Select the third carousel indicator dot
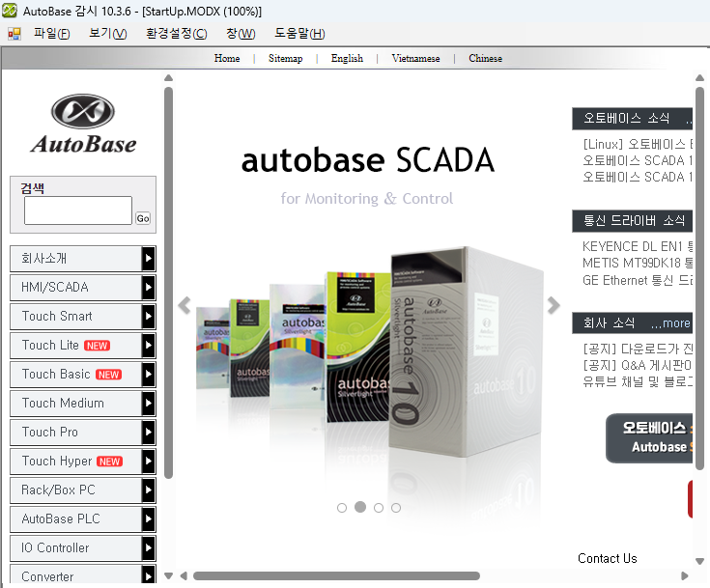 (x=379, y=508)
